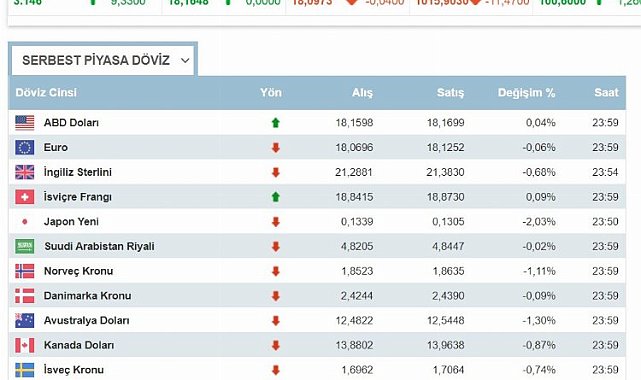Select Euro sell price 18,1252

point(445,148)
